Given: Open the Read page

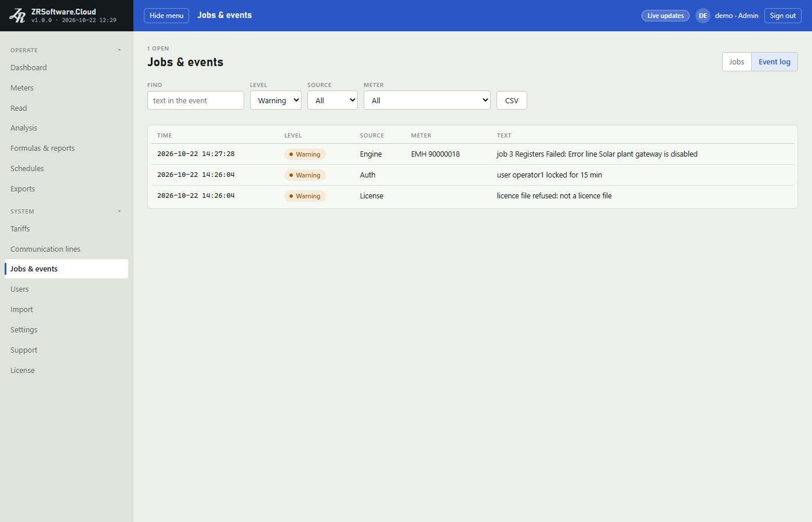Looking at the screenshot, I should pyautogui.click(x=66, y=108).
